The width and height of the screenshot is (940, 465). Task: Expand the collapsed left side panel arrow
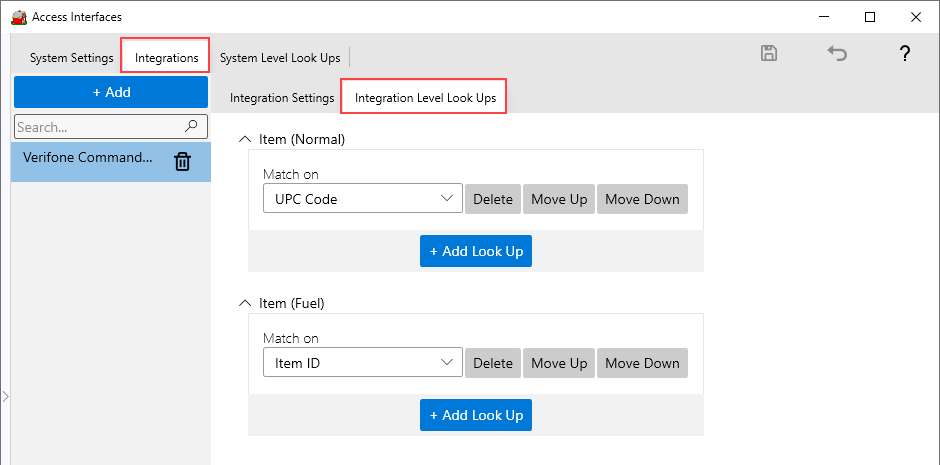pos(5,397)
